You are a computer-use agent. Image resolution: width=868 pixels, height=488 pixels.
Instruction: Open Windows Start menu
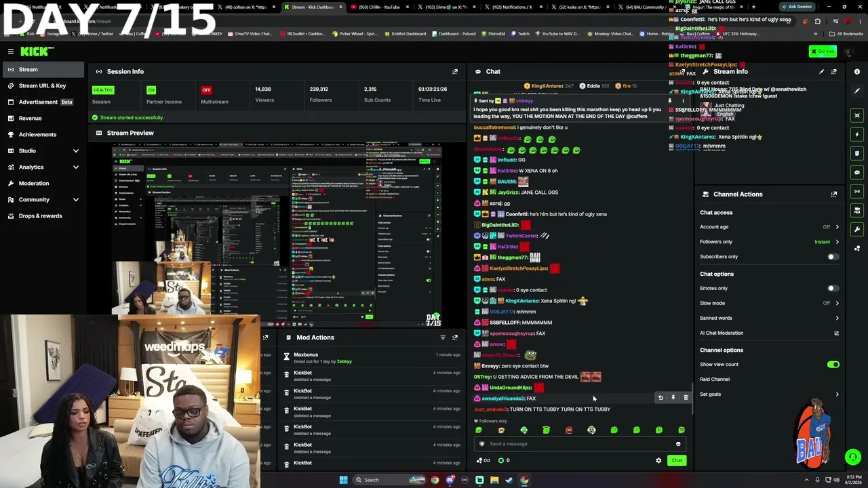[344, 480]
